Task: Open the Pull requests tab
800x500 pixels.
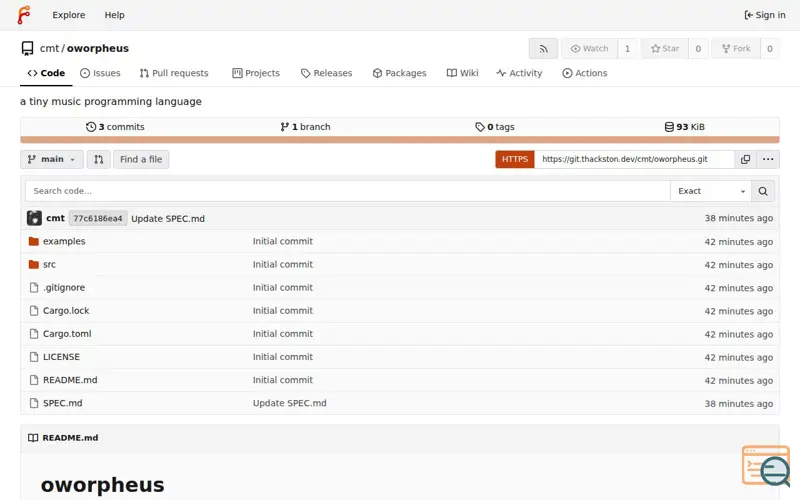Action: [174, 73]
